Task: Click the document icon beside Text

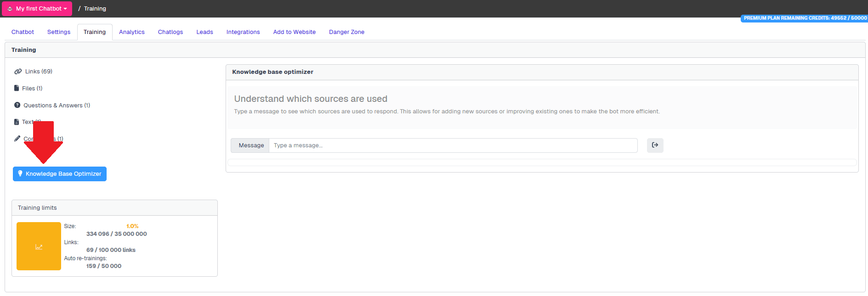Action: click(x=17, y=122)
